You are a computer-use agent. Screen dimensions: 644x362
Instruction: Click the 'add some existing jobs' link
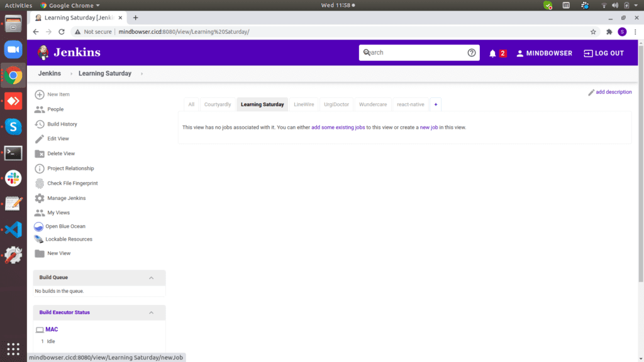click(338, 128)
